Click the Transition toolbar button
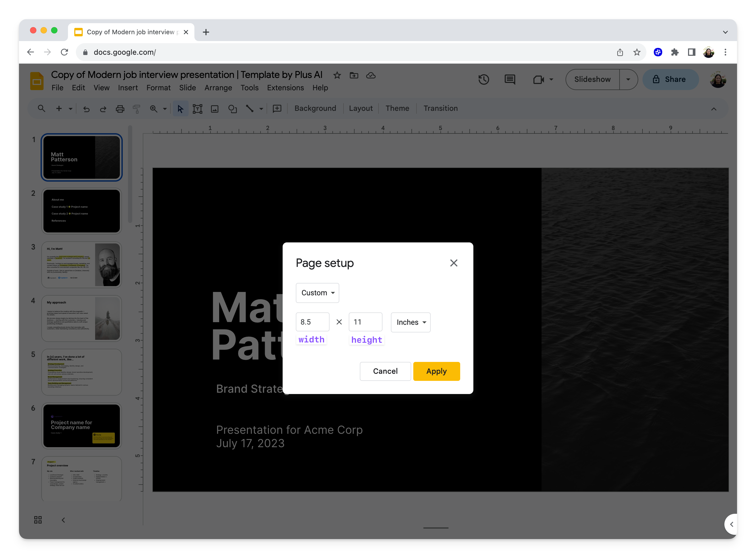 point(440,108)
